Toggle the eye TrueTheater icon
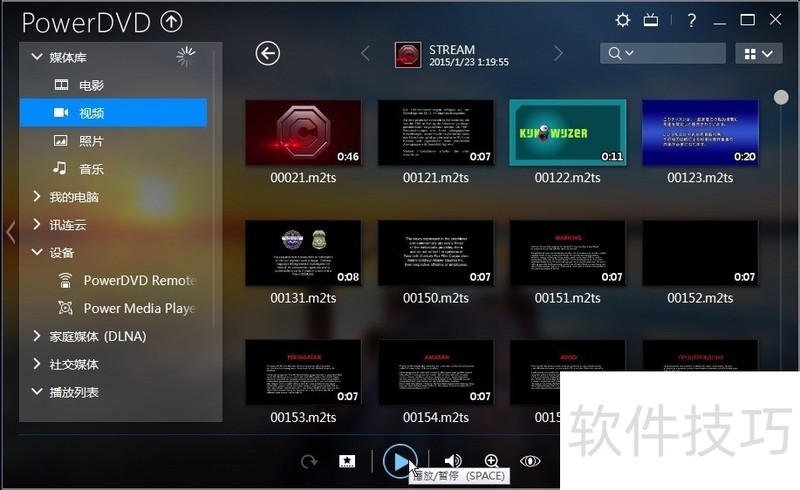Screen dimensions: 800x490 [530, 461]
